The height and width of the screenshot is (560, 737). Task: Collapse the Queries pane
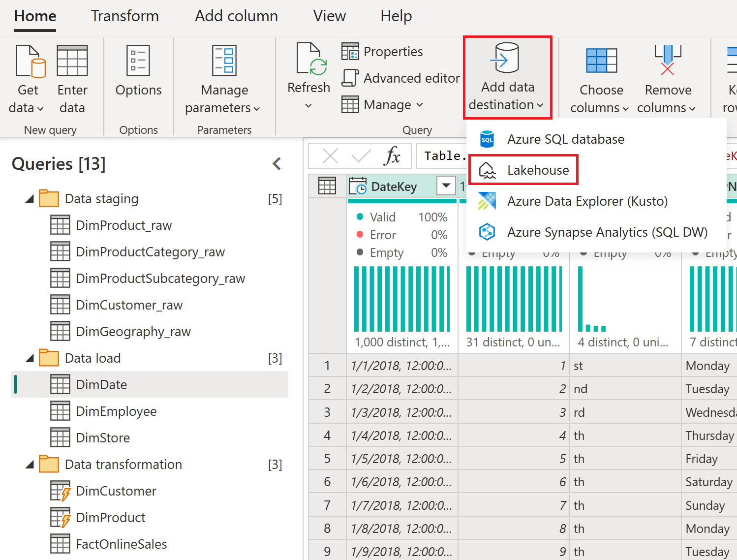[x=277, y=164]
